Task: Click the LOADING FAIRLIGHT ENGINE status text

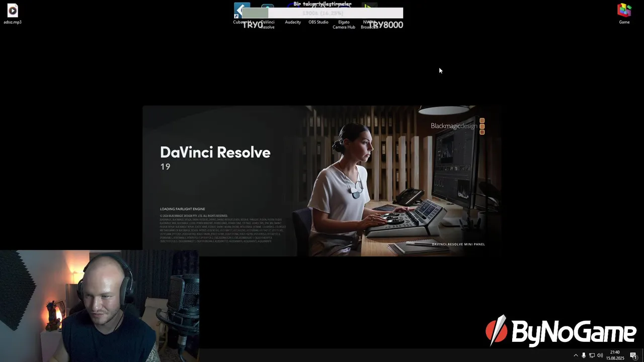Action: point(183,209)
